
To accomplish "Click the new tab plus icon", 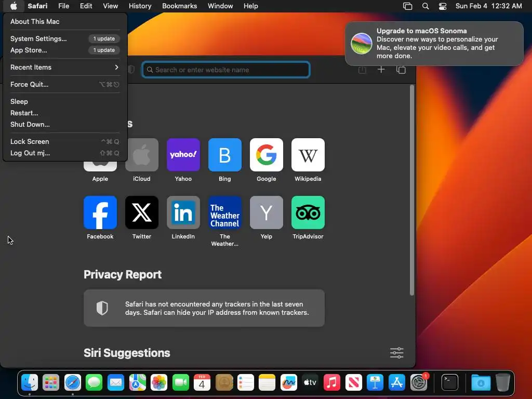I will [381, 70].
